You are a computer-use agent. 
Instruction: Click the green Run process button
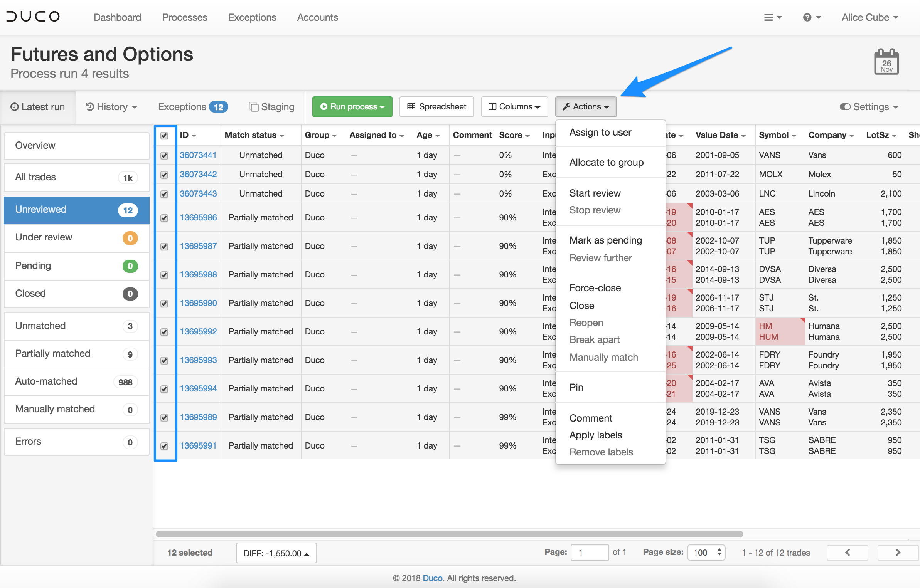[x=352, y=107]
